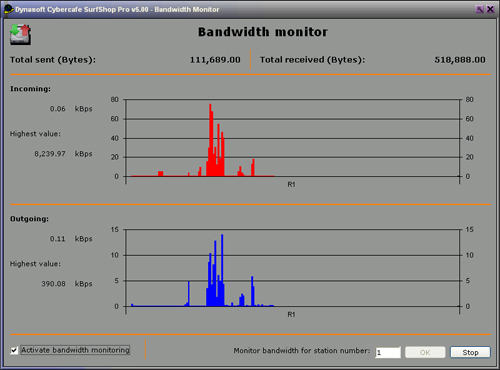Click the station number input field

(x=388, y=352)
